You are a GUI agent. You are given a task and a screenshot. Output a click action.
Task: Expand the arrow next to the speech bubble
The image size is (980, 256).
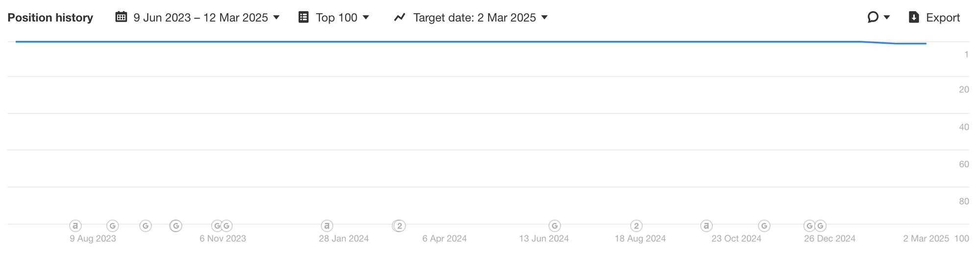886,18
